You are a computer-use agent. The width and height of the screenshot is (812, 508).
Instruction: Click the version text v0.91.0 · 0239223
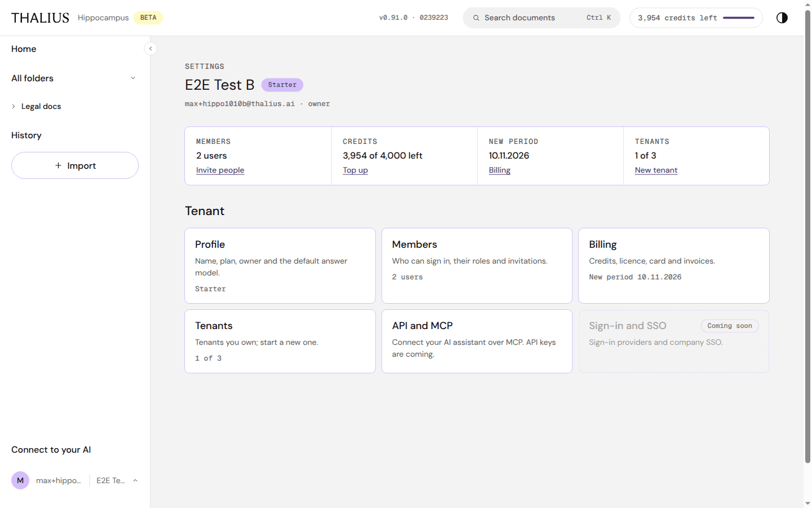click(x=413, y=17)
